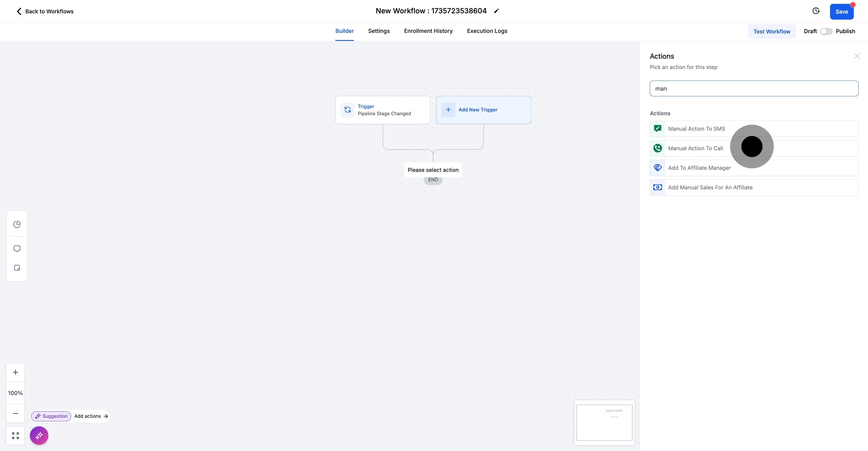Open the comments speech bubble icon

[x=17, y=249]
